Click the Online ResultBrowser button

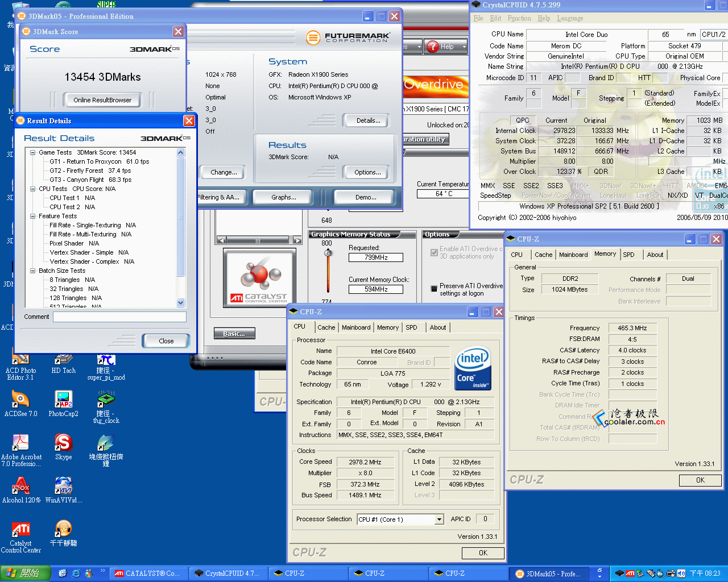coord(102,100)
